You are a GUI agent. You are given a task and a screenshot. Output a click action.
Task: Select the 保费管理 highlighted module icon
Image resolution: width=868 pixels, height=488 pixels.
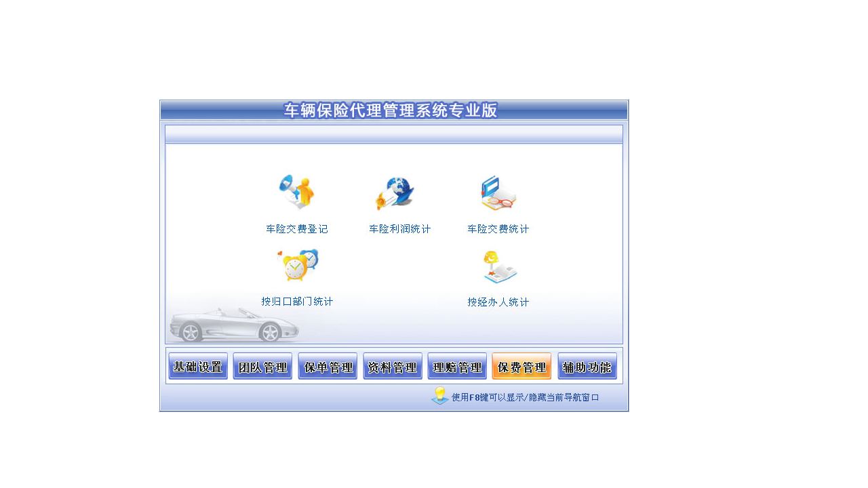pos(521,366)
